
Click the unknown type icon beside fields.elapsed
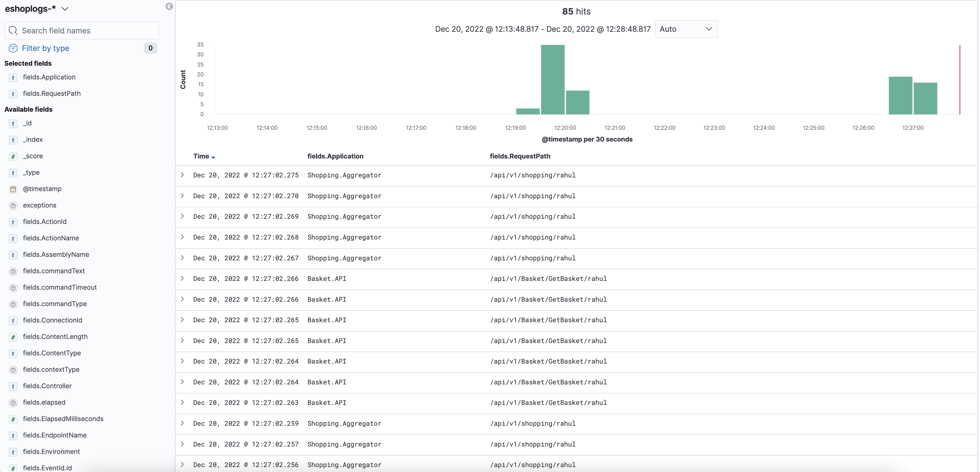(x=13, y=403)
